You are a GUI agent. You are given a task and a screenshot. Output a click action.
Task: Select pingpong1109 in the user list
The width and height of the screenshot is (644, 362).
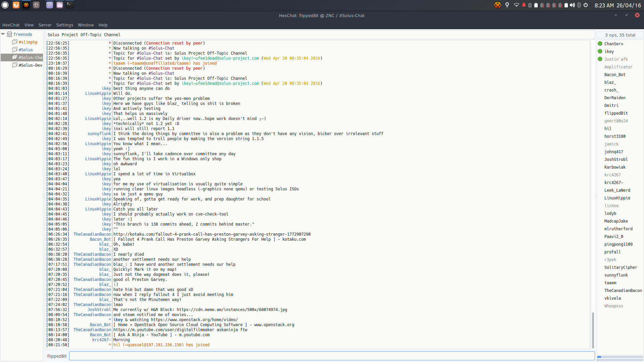point(619,244)
